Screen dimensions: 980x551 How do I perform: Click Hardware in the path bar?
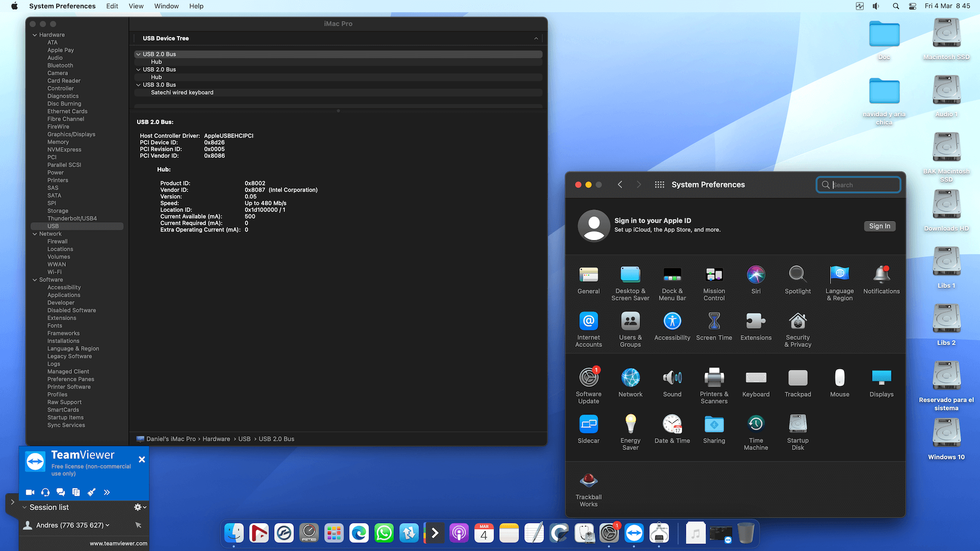(216, 439)
